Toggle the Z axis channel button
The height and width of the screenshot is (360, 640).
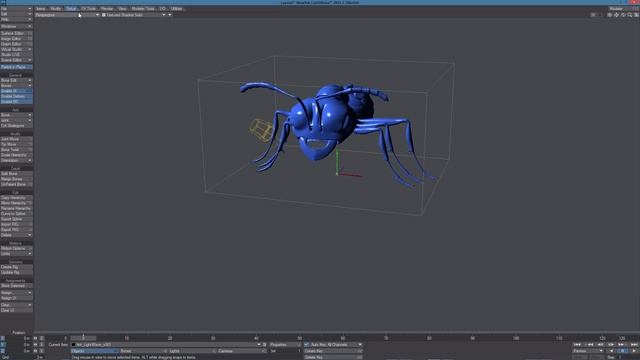click(x=2, y=351)
